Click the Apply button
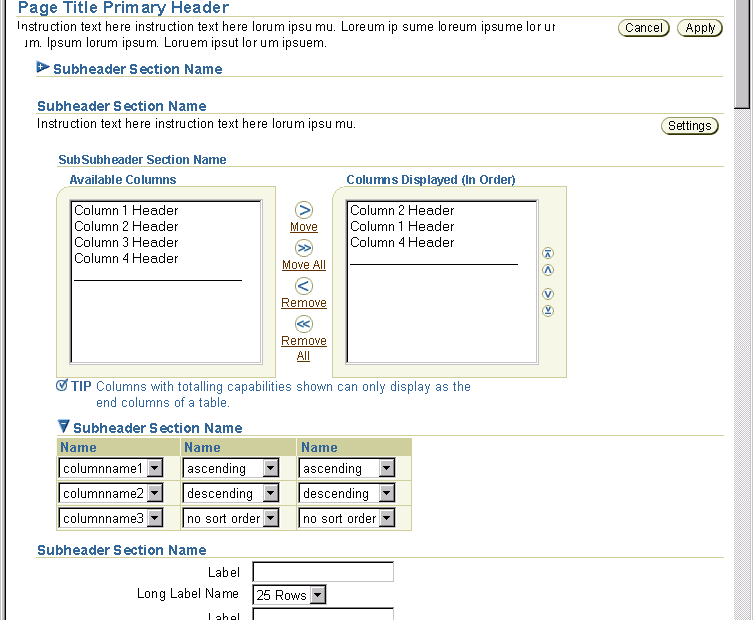This screenshot has height=620, width=753. coord(700,28)
